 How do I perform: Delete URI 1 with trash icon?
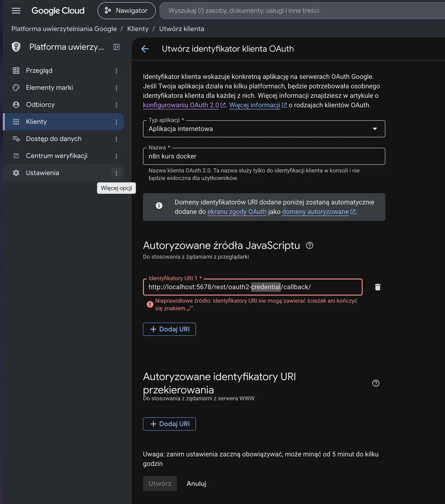(x=378, y=287)
